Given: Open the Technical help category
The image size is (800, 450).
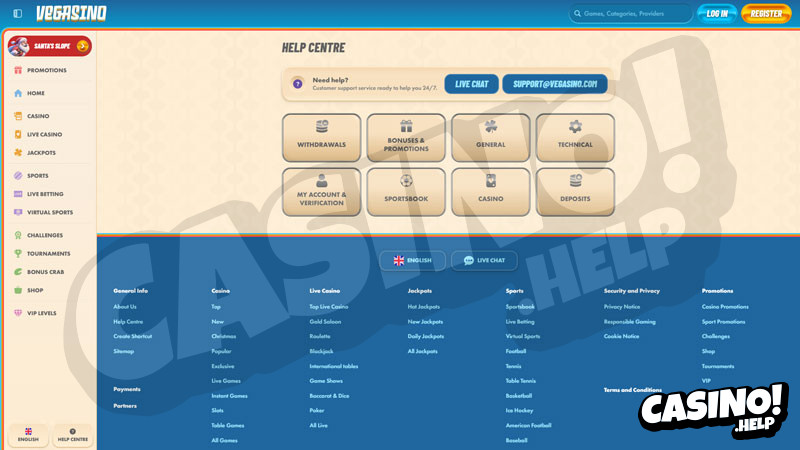Looking at the screenshot, I should 575,138.
